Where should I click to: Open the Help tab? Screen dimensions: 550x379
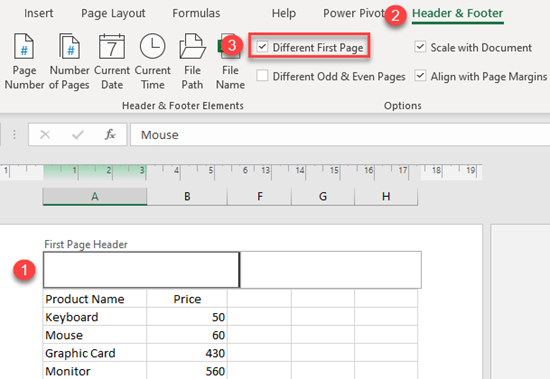click(x=284, y=13)
